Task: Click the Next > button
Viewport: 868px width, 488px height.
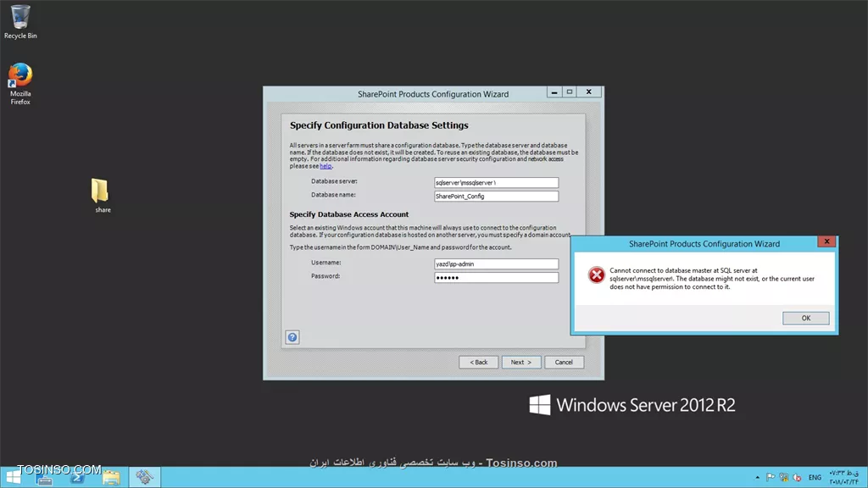Action: click(x=521, y=362)
